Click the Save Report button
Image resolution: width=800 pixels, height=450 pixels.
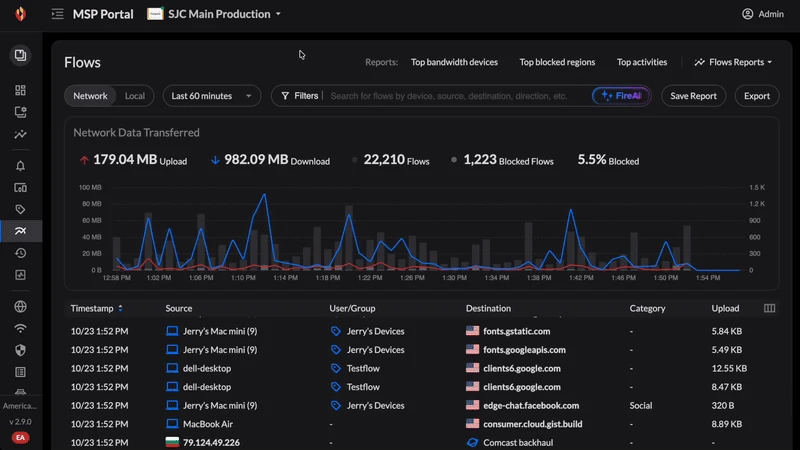(693, 96)
